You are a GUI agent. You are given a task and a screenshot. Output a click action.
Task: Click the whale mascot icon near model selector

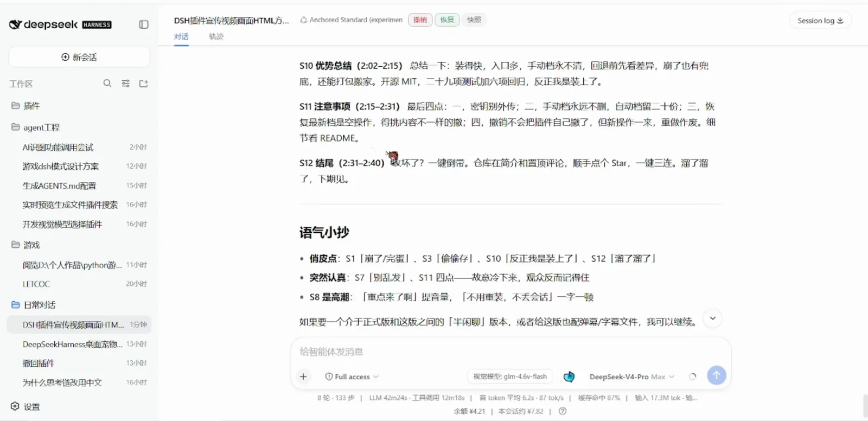pos(569,377)
